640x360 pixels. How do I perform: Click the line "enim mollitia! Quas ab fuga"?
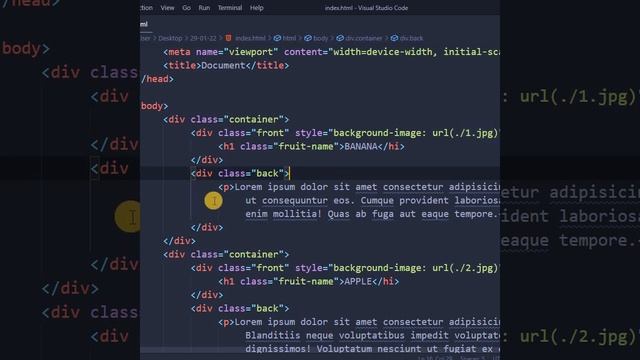(372, 214)
